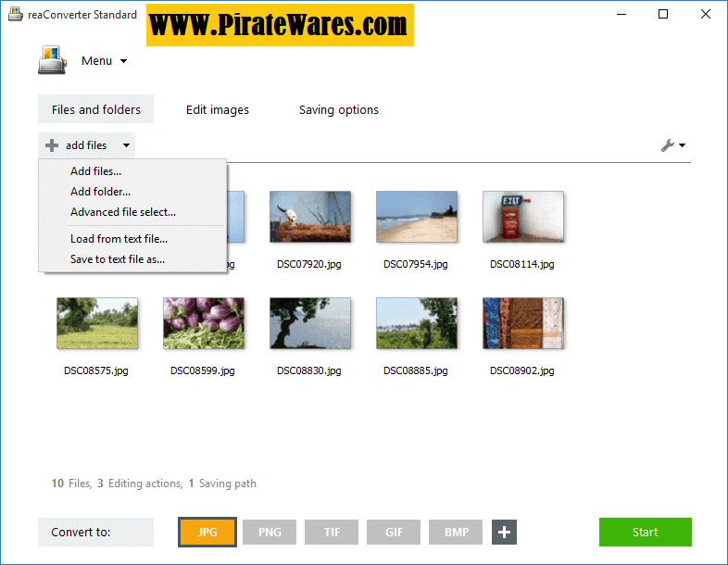Click the file name DSC07954.jpg

click(416, 264)
